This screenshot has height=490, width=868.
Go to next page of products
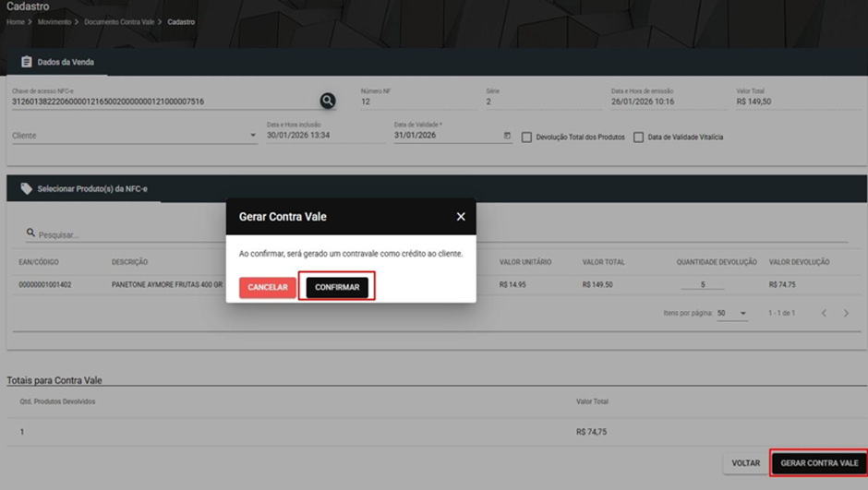pyautogui.click(x=846, y=313)
